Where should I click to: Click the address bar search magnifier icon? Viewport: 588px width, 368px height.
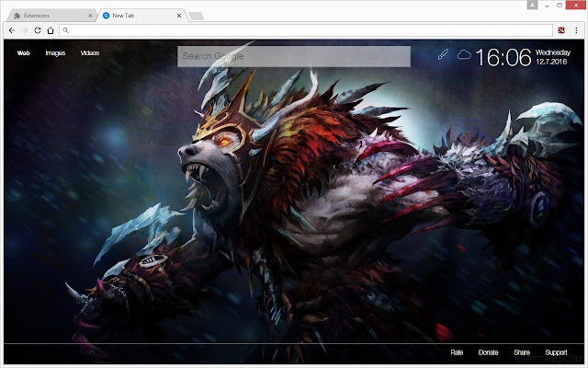point(65,30)
